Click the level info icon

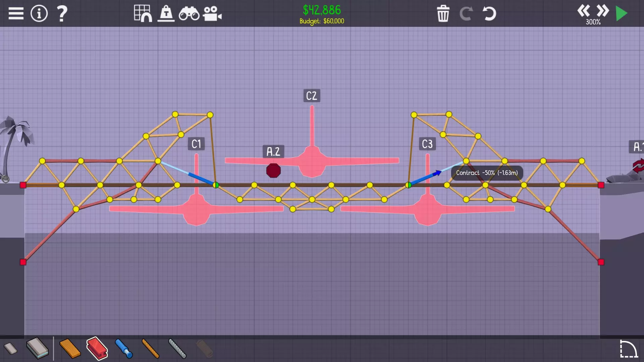39,13
